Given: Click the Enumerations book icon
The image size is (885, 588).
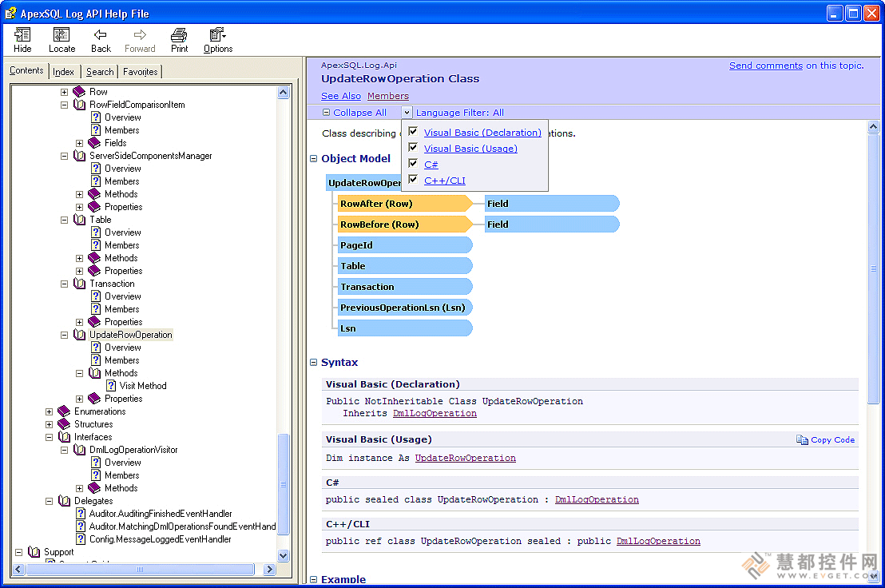Looking at the screenshot, I should coord(64,411).
